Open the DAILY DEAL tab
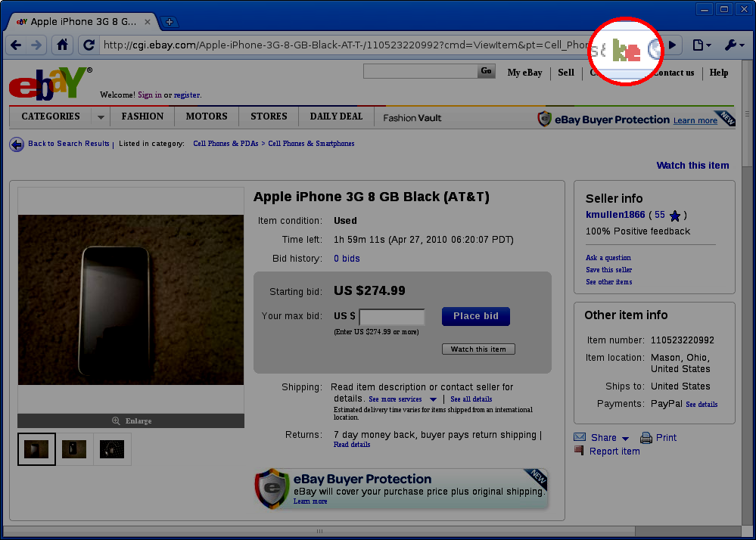Screen dimensions: 756x540 coord(336,116)
